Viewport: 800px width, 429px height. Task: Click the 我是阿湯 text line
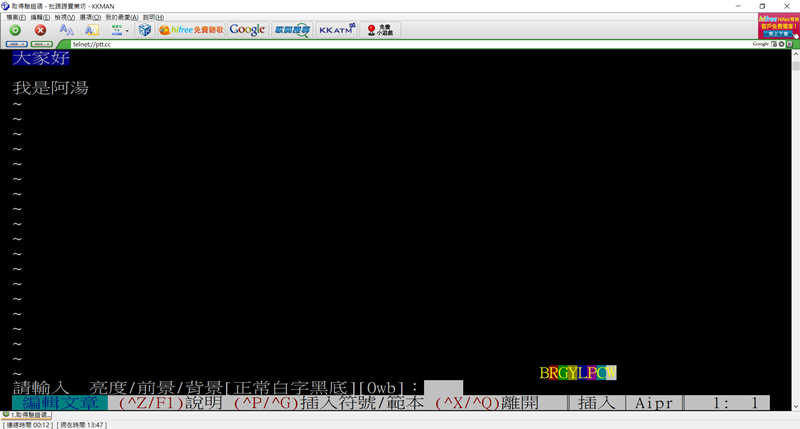tap(51, 88)
